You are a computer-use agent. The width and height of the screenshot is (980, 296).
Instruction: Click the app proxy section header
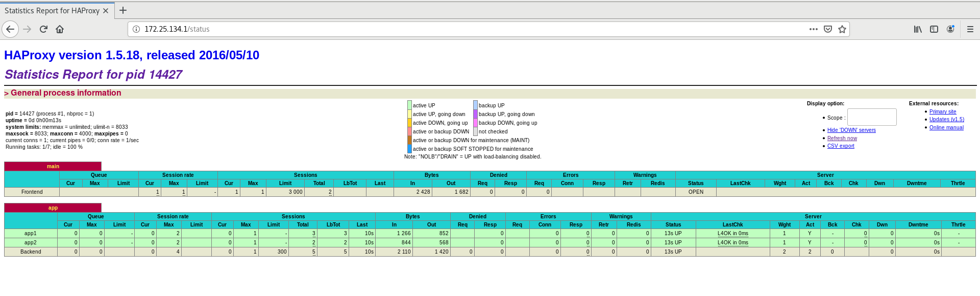point(53,208)
